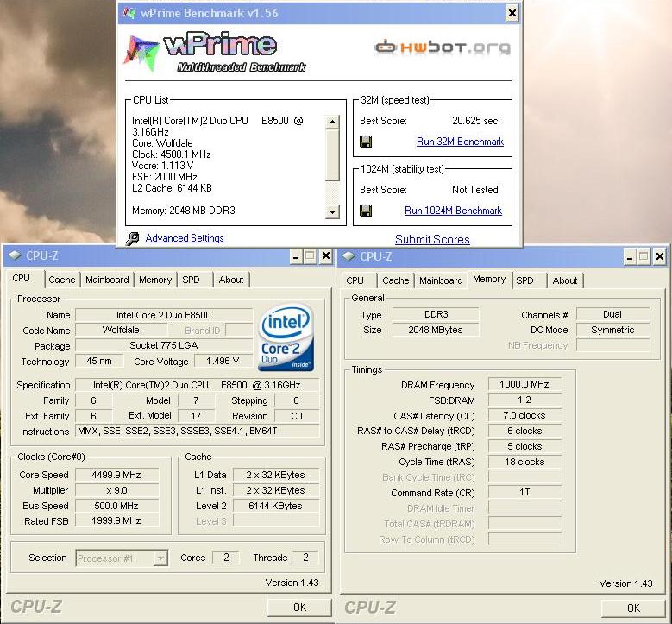
Task: Click the Bus Speed value 500.0 MHz
Action: click(116, 506)
